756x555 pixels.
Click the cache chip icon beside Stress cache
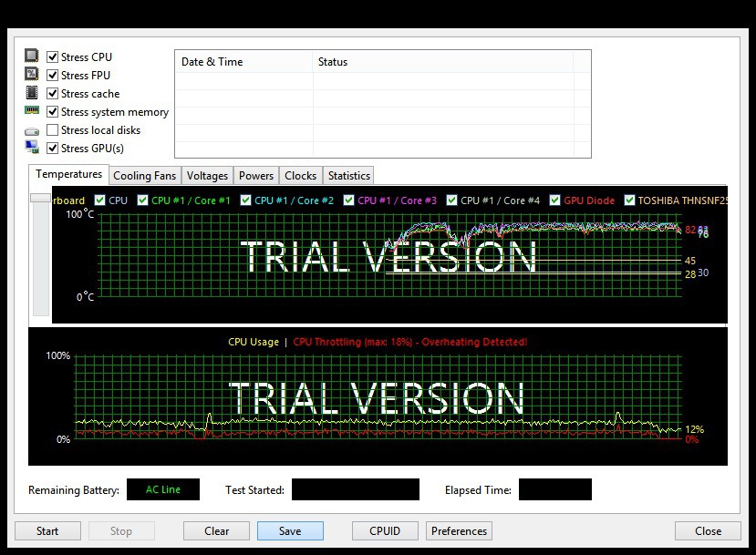coord(31,93)
